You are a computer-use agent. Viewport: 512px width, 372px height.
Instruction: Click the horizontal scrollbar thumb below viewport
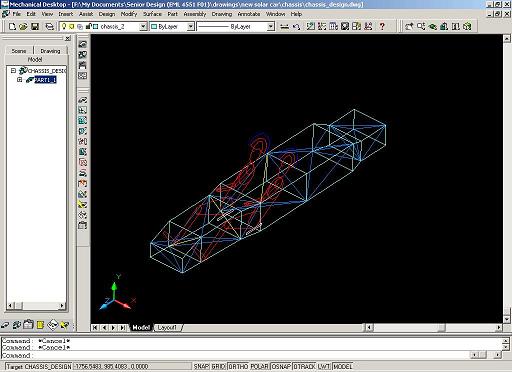click(441, 328)
